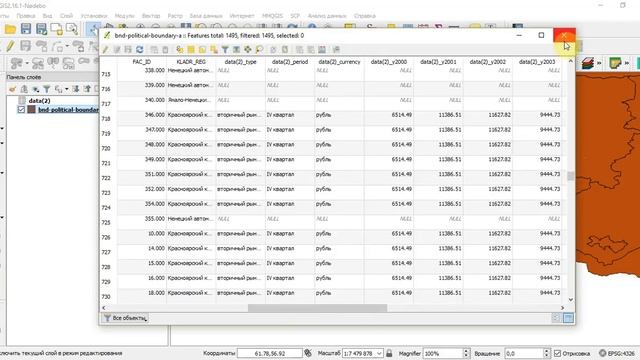Toggle editing pencil in main digitizing toolbar
Screen dimensions: 640x360
click(x=10, y=46)
